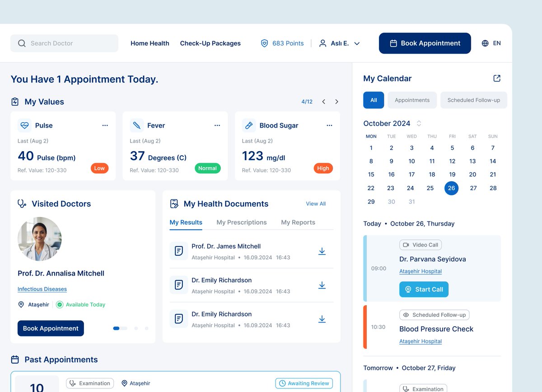Click the Video Call tag
Image resolution: width=542 pixels, height=392 pixels.
point(421,245)
